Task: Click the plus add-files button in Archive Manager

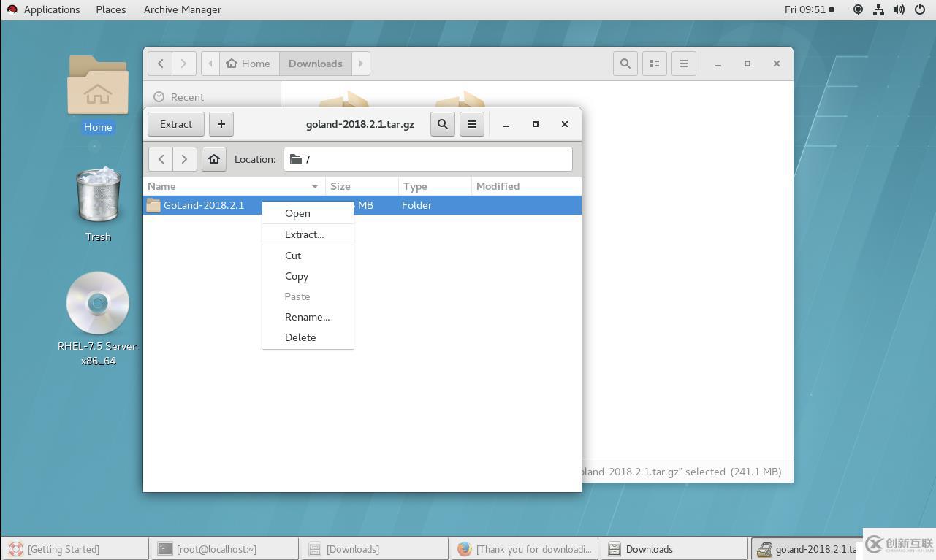Action: point(221,124)
